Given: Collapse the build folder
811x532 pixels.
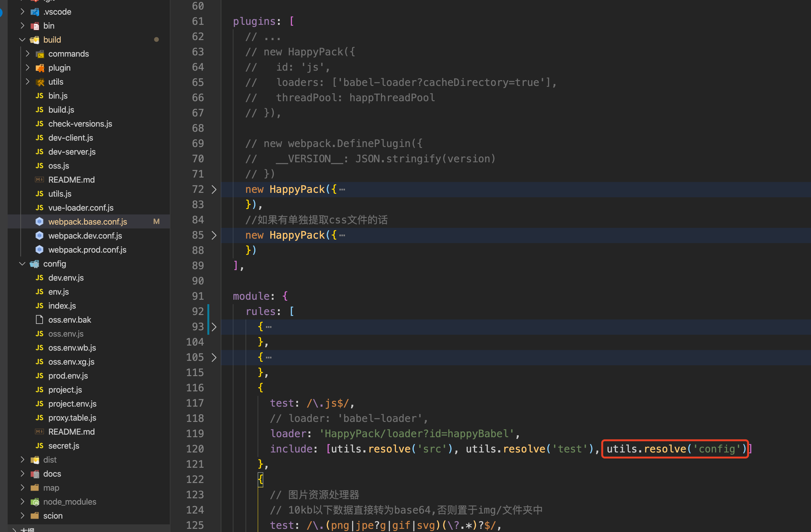Looking at the screenshot, I should (23, 40).
